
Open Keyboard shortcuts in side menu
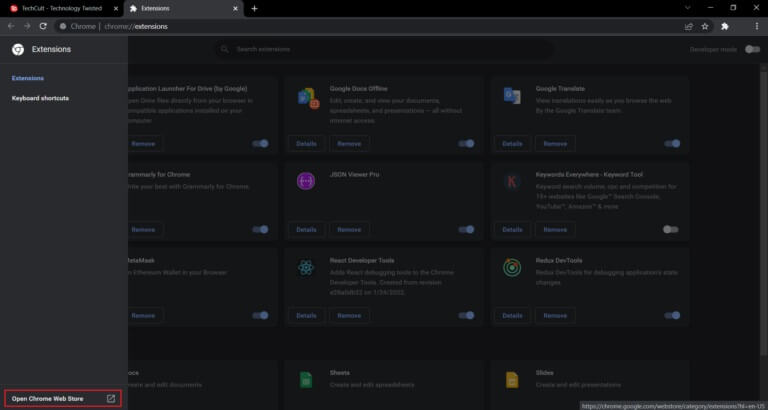(40, 98)
